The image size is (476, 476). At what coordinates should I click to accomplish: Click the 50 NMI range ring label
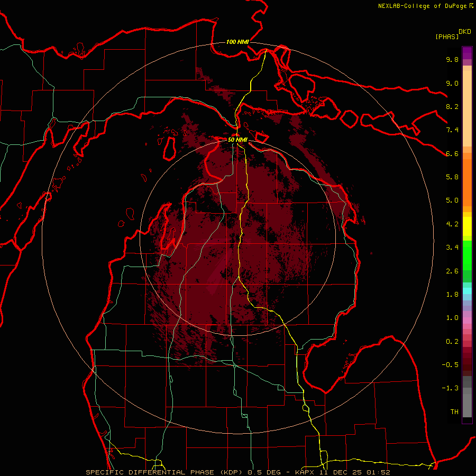pos(237,140)
